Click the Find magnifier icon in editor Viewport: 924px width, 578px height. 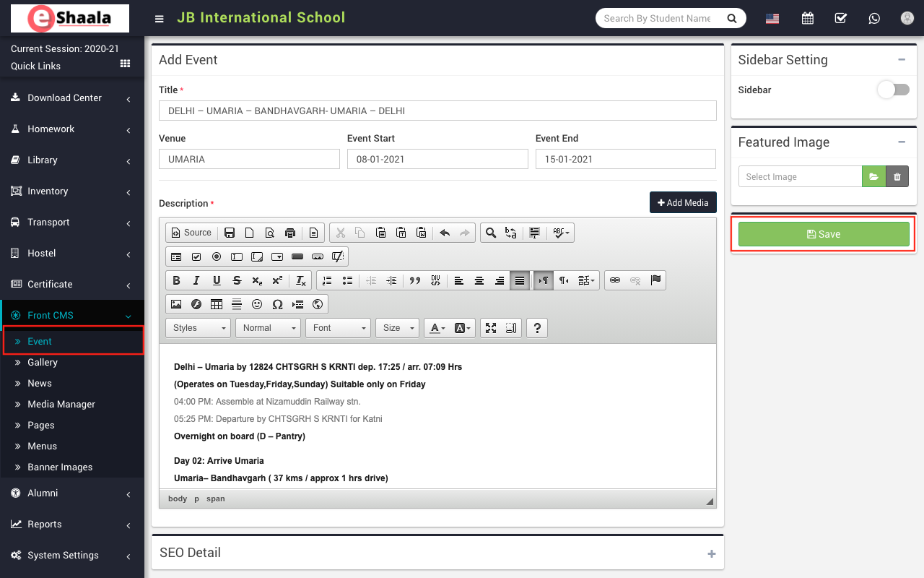tap(491, 233)
